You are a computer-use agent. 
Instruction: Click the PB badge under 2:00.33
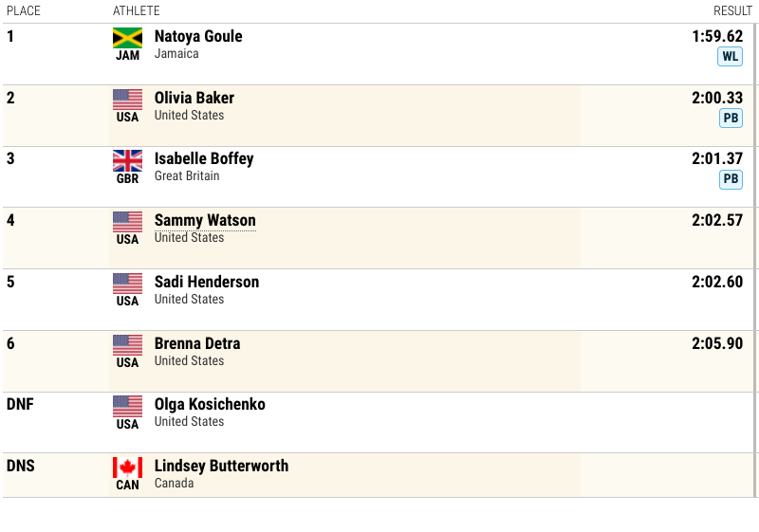click(731, 118)
